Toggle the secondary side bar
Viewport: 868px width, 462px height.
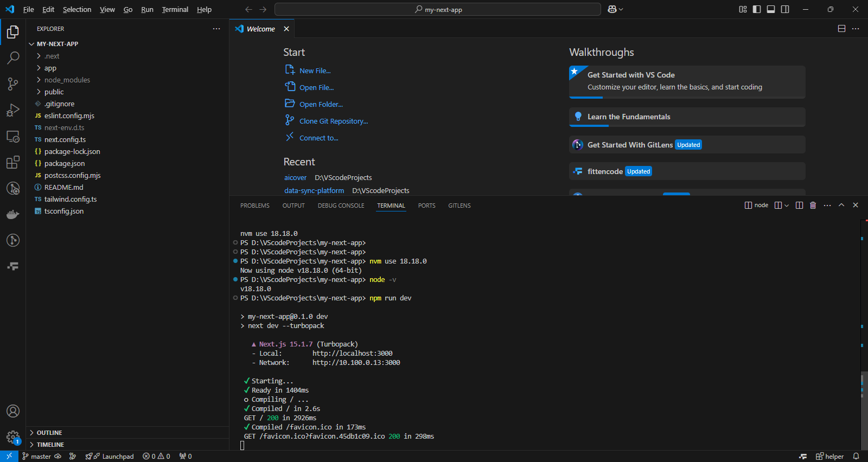click(x=785, y=9)
